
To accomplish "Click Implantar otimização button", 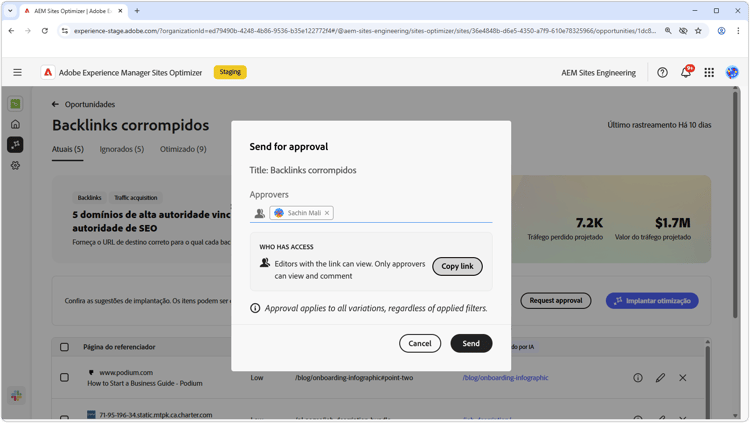I will (652, 301).
